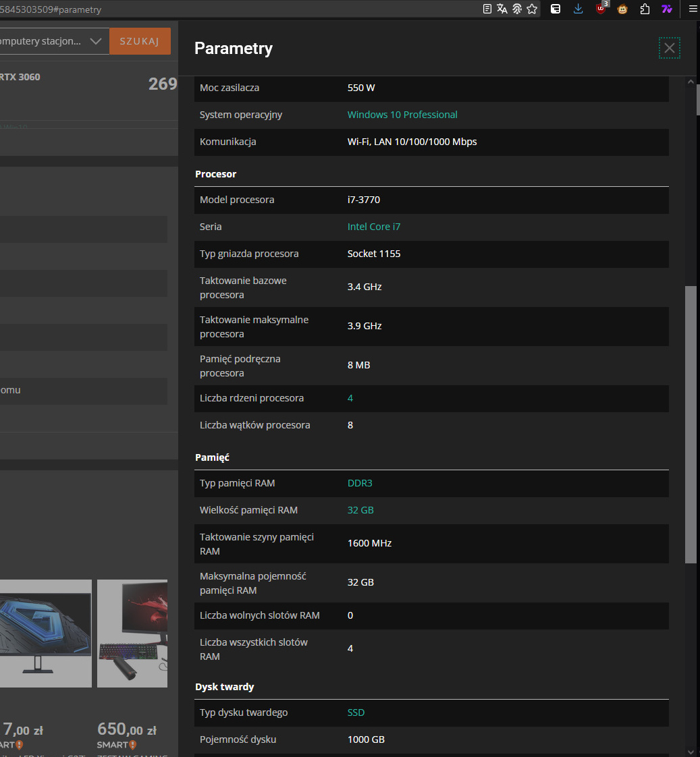Click the translate page icon
The height and width of the screenshot is (757, 700).
[x=502, y=9]
